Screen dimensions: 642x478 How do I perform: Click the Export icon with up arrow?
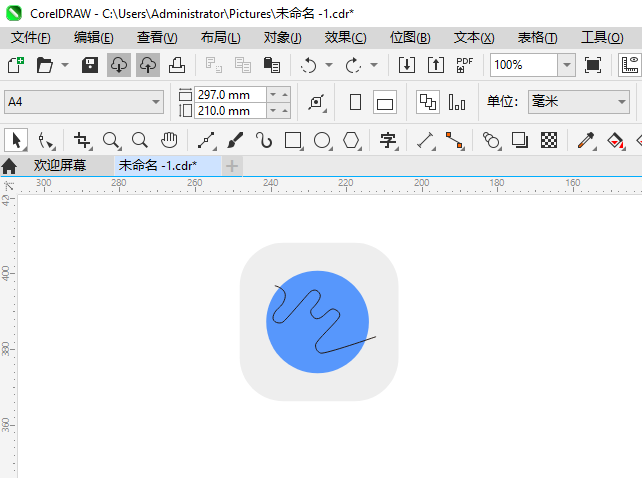[x=436, y=65]
